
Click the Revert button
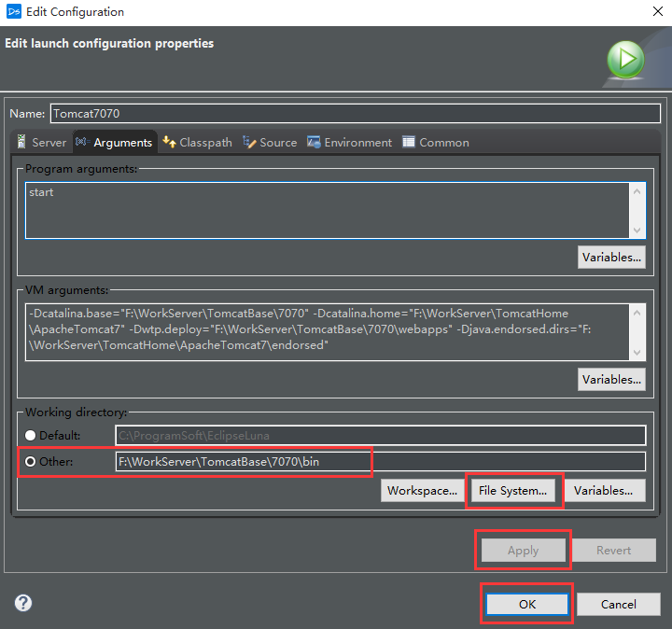[x=614, y=551]
